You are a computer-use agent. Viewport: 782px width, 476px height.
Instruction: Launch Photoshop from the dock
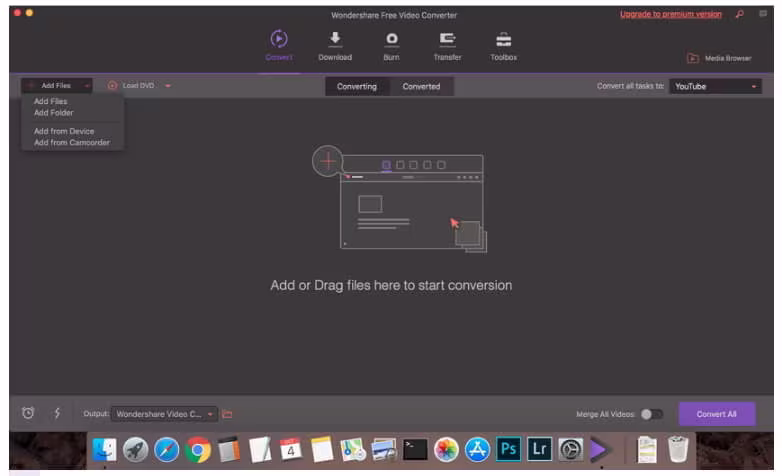[x=508, y=449]
